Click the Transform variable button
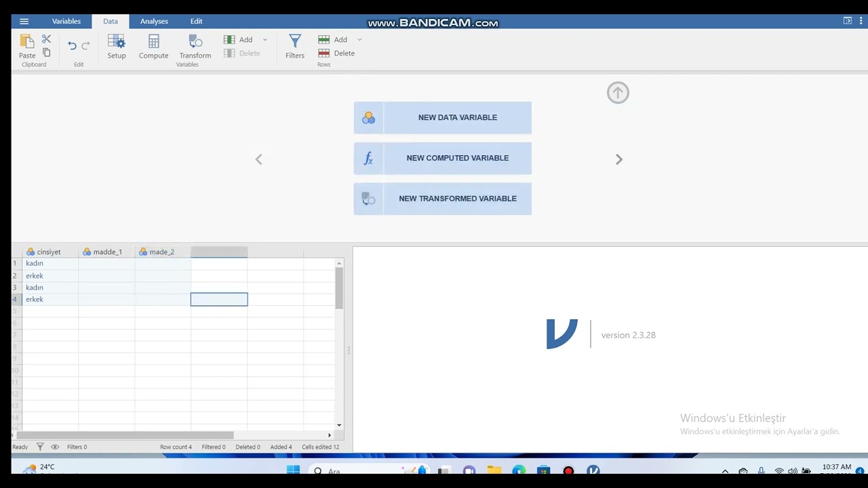Screen dimensions: 868x488 coord(195,47)
